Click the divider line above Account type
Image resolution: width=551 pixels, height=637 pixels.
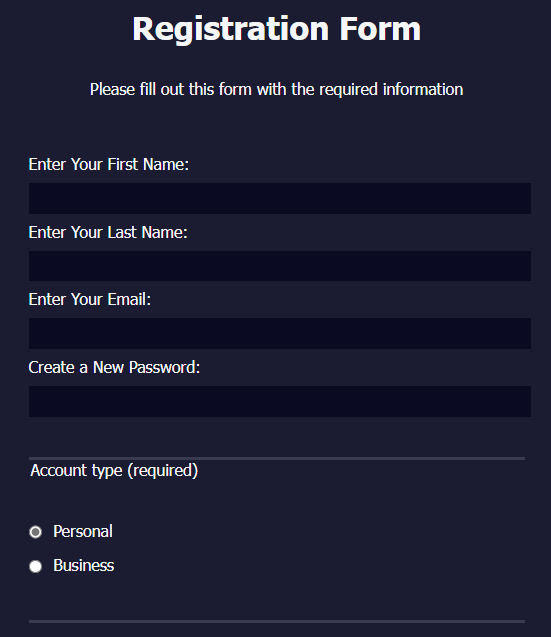[277, 458]
